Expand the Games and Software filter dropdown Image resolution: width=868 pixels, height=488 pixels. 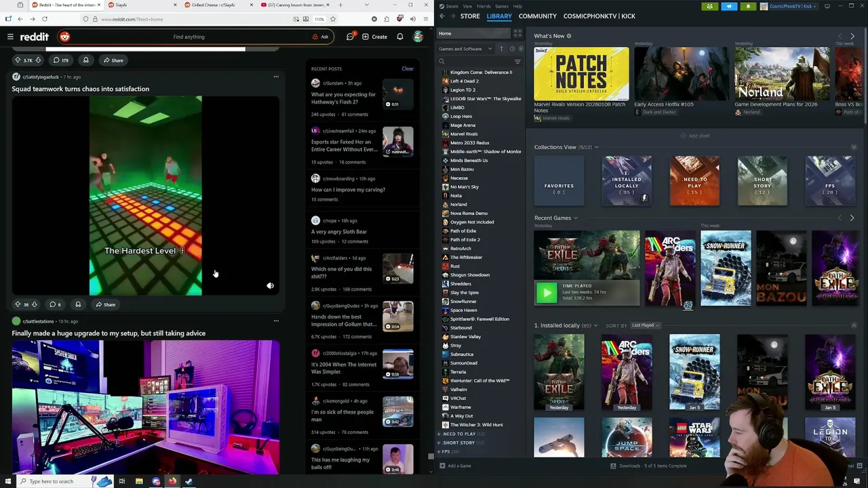click(465, 49)
